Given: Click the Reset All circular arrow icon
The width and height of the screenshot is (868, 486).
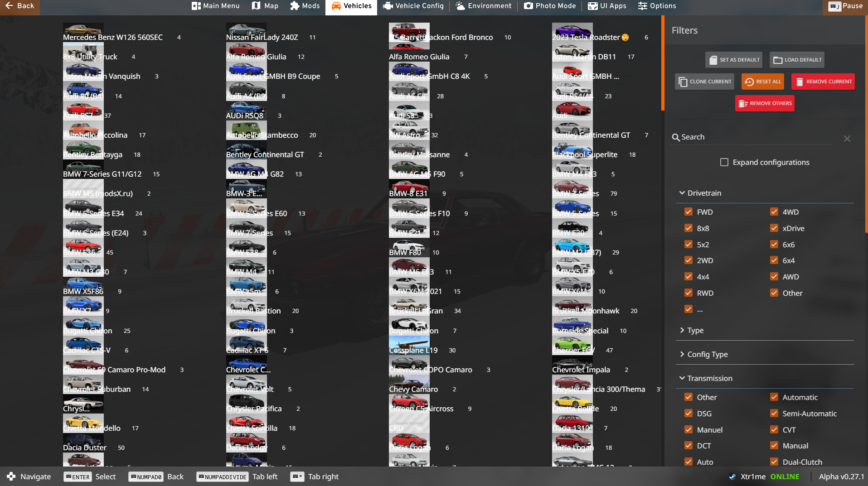Looking at the screenshot, I should pyautogui.click(x=749, y=82).
